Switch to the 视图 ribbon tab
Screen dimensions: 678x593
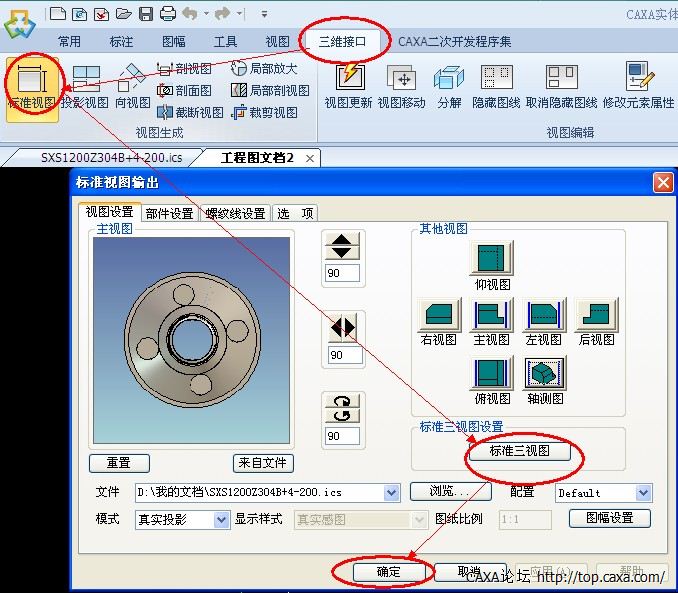[x=277, y=42]
